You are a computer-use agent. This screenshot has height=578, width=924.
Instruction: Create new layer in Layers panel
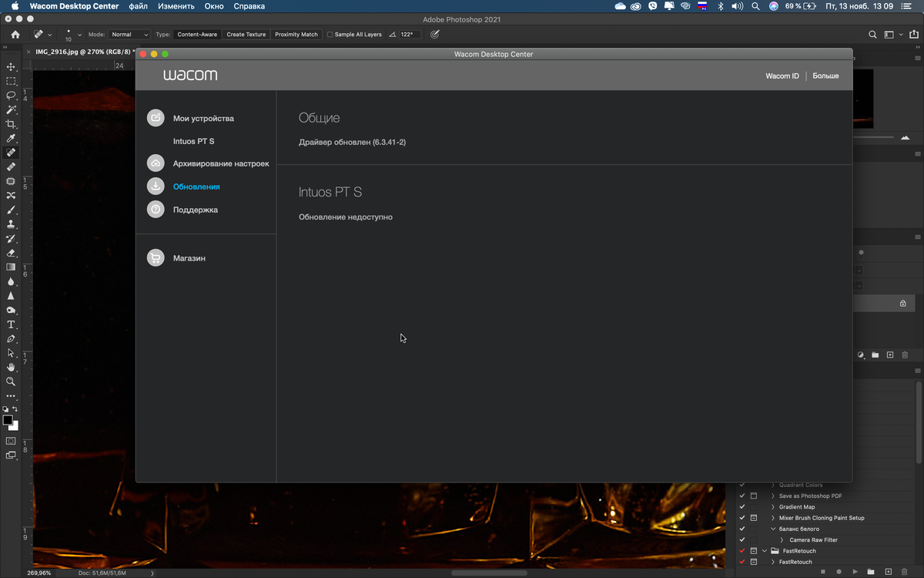coord(890,355)
